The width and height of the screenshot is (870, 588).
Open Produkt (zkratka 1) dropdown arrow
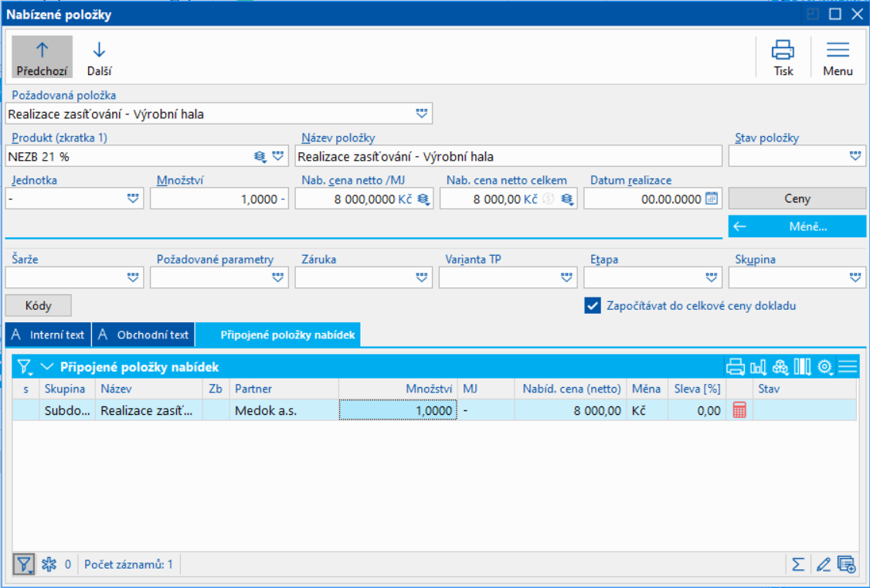point(278,156)
